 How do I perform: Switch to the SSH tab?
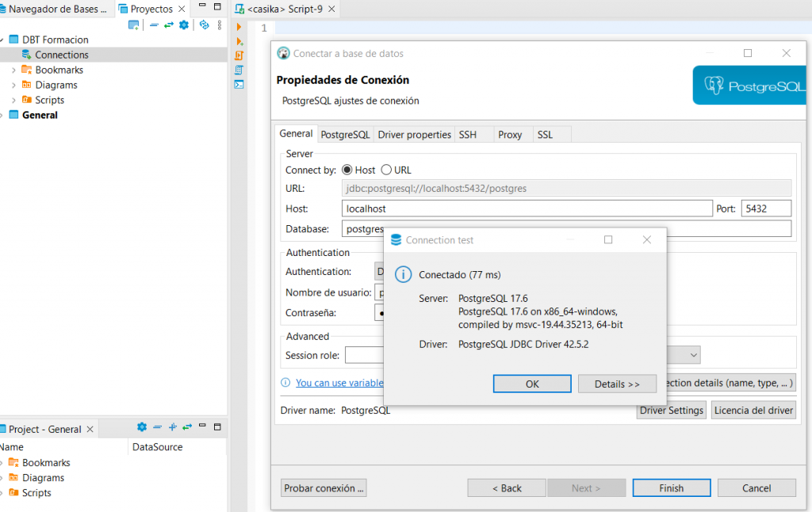(468, 135)
